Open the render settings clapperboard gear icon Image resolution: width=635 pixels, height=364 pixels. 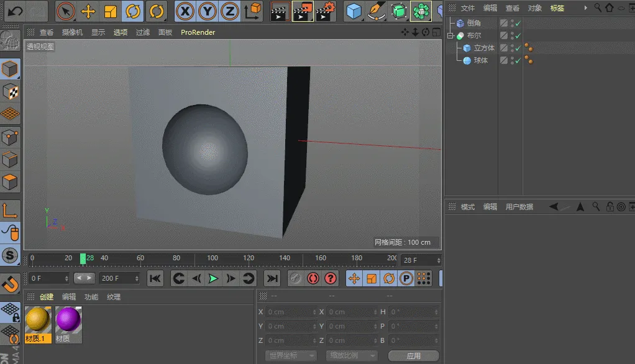pyautogui.click(x=326, y=11)
